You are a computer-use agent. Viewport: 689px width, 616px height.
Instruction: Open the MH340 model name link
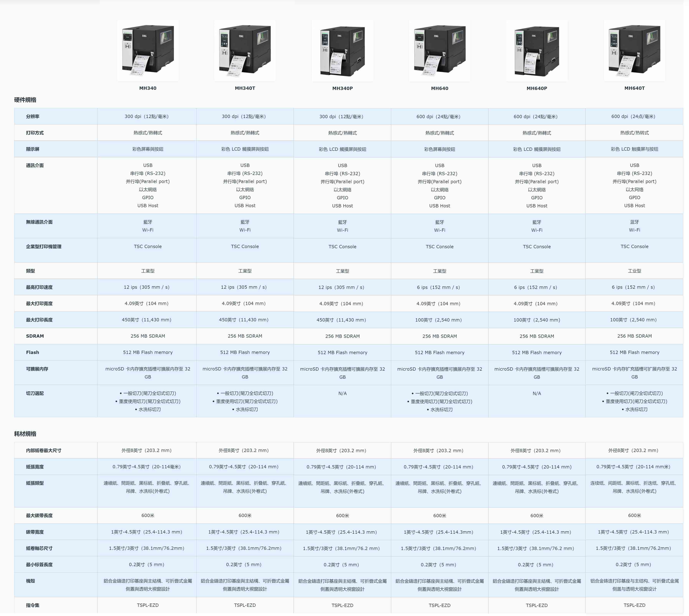148,88
